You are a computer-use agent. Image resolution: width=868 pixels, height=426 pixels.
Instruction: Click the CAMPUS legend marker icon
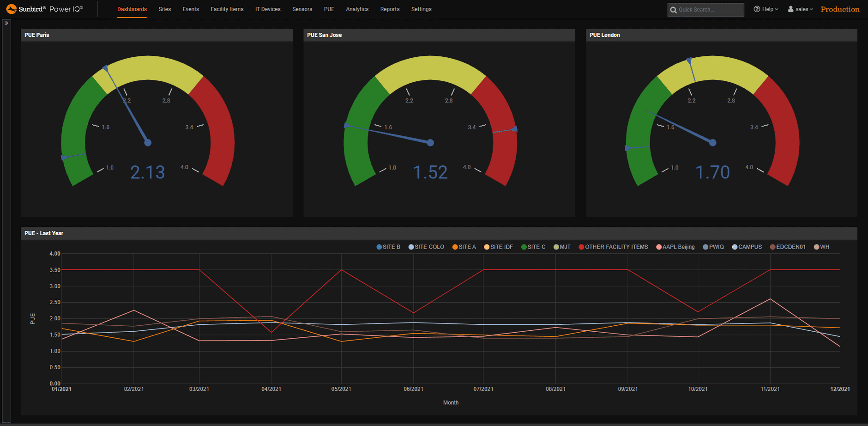coord(734,247)
